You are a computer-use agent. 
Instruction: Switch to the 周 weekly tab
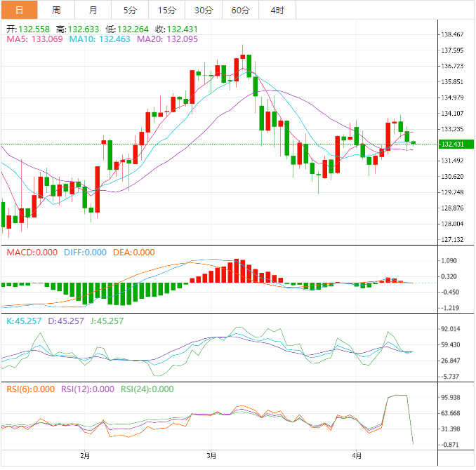[x=56, y=10]
